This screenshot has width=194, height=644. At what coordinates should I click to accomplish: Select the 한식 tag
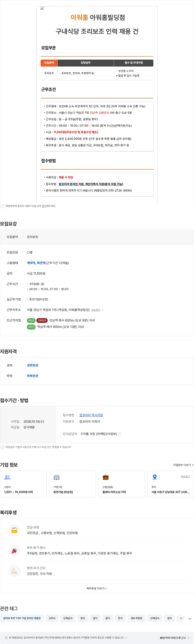(120, 618)
